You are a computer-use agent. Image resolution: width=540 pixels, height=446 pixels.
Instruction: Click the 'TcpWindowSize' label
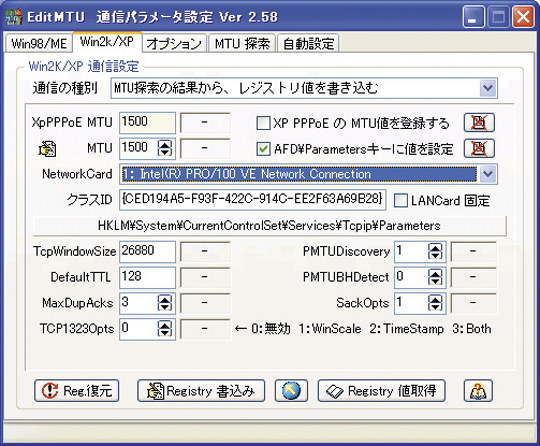(x=74, y=251)
